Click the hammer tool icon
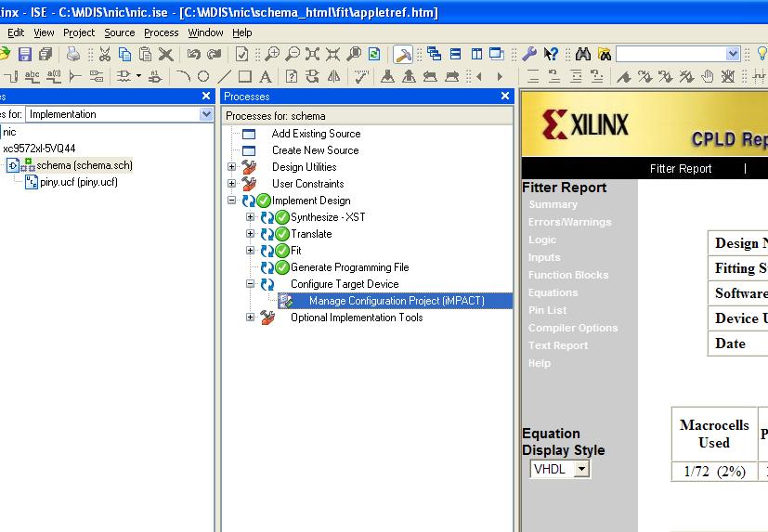Image resolution: width=768 pixels, height=532 pixels. point(403,55)
